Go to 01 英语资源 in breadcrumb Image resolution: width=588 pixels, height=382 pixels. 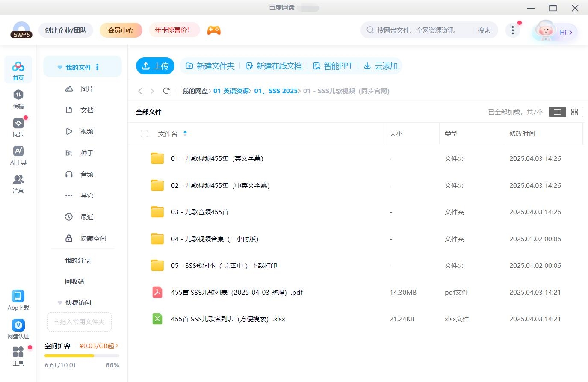pos(231,91)
